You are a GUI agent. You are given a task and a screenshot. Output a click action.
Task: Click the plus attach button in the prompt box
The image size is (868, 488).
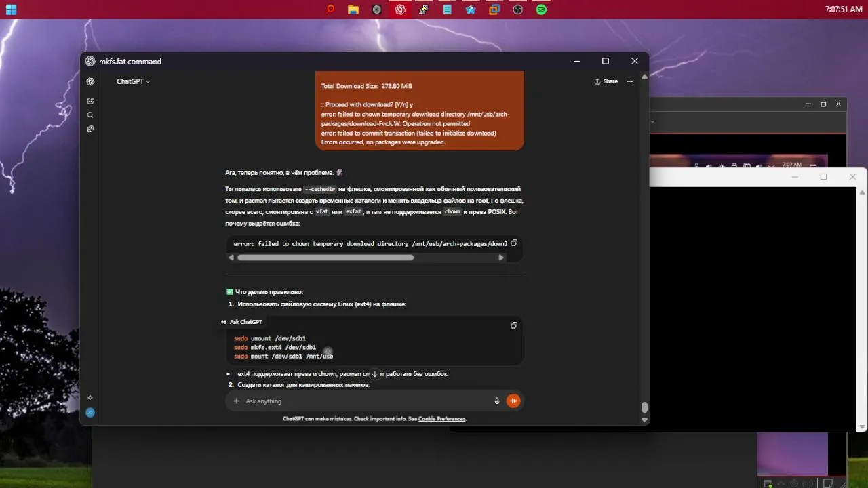point(236,401)
